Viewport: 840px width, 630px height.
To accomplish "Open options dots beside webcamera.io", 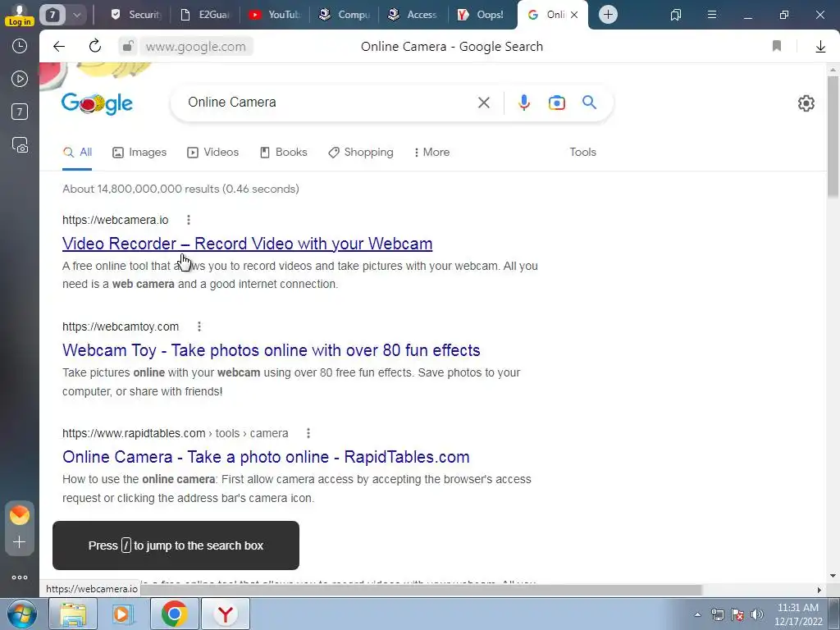I will click(188, 220).
